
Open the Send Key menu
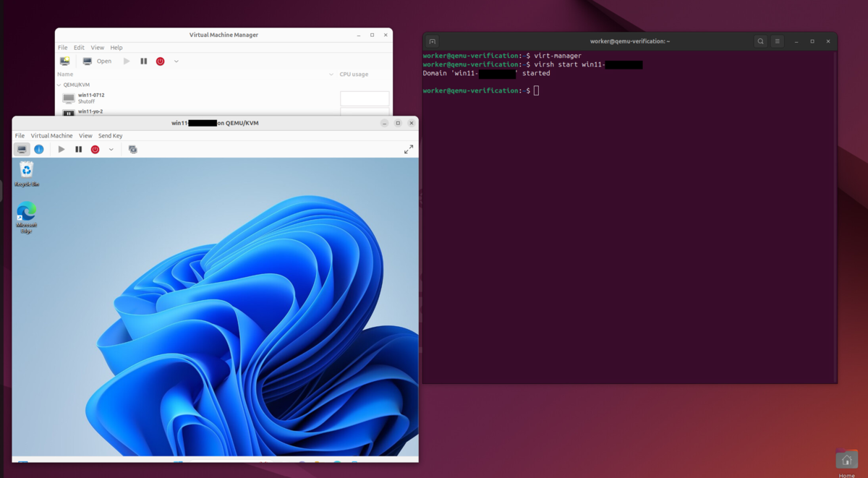110,135
